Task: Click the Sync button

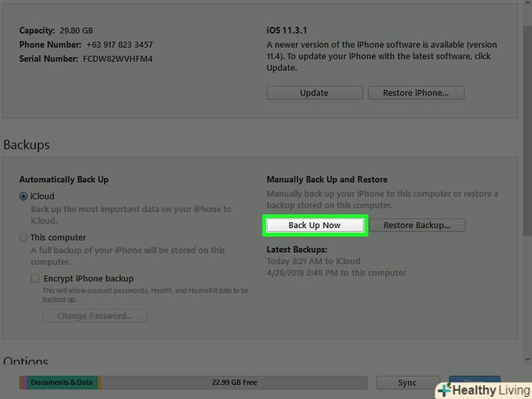Action: click(408, 383)
